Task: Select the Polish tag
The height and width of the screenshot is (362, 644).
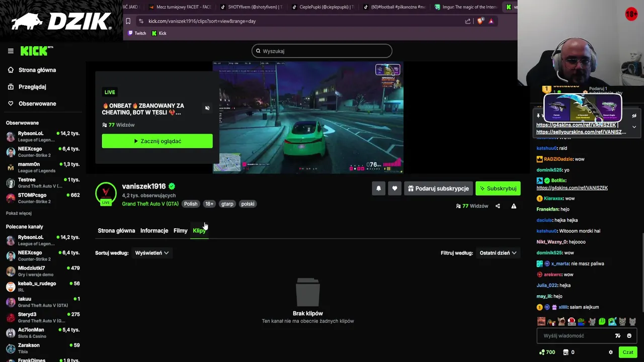Action: click(x=191, y=204)
